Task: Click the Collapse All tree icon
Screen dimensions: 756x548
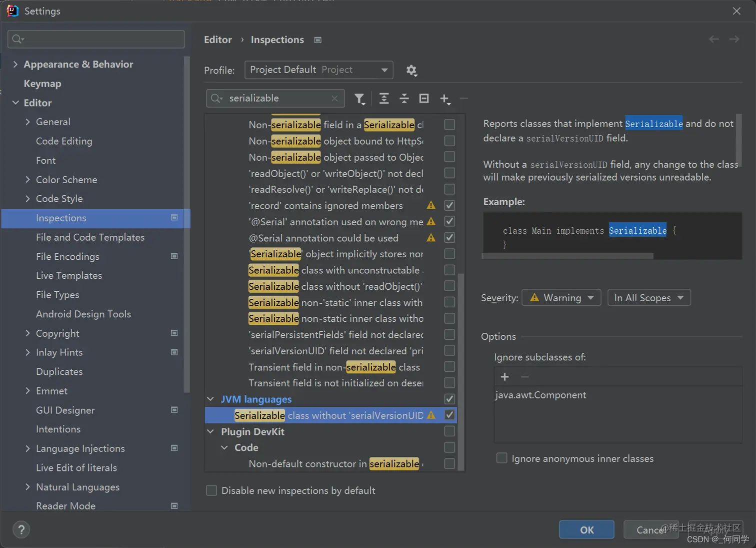Action: (404, 99)
